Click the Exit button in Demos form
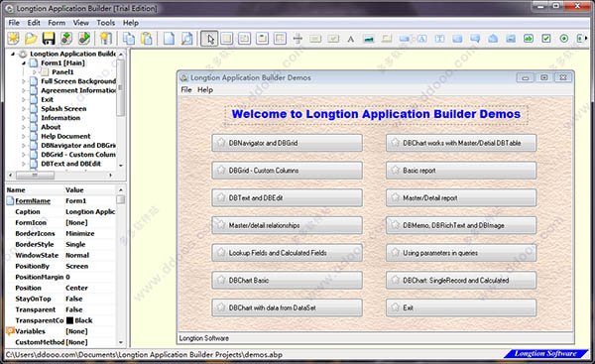This screenshot has height=364, width=595. pos(461,307)
